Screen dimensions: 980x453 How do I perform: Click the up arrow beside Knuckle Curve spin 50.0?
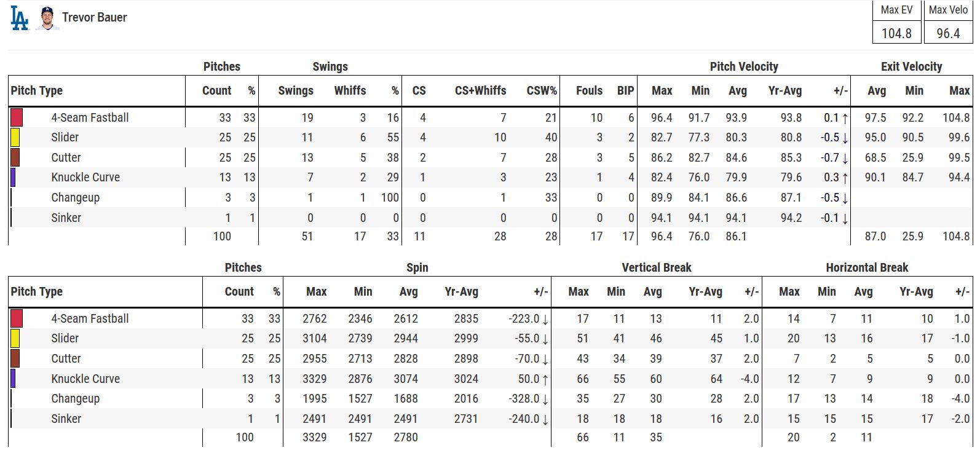tap(545, 379)
